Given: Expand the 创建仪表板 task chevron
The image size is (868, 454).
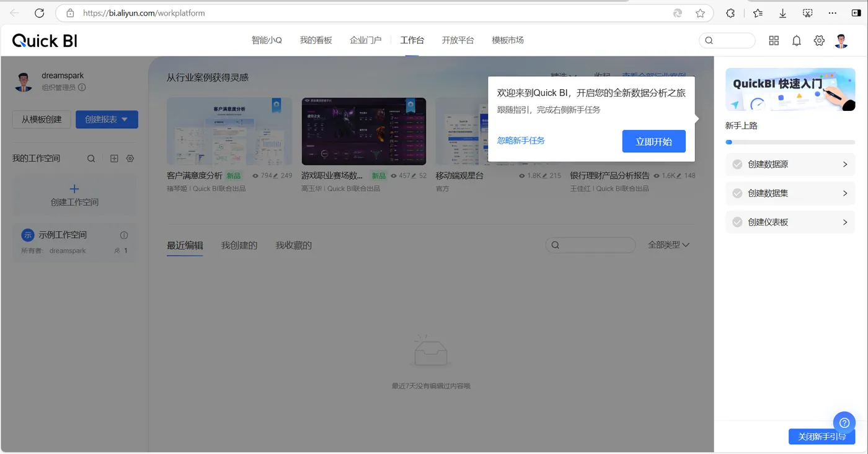Looking at the screenshot, I should [845, 222].
